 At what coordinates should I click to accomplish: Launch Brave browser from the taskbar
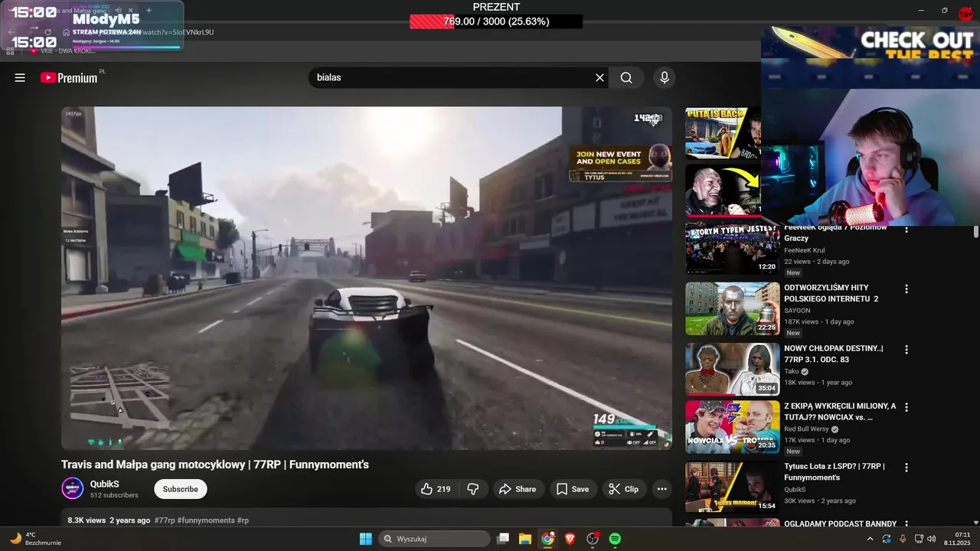pyautogui.click(x=570, y=539)
